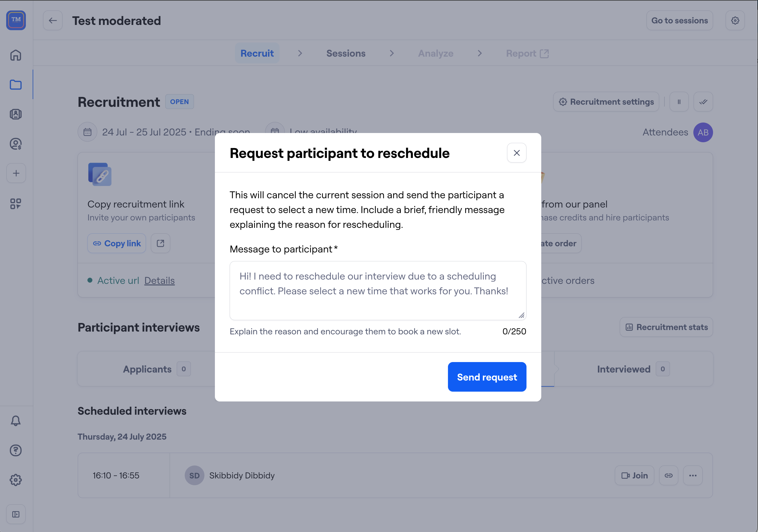Click the Details link next to Active url
This screenshot has width=758, height=532.
[159, 280]
